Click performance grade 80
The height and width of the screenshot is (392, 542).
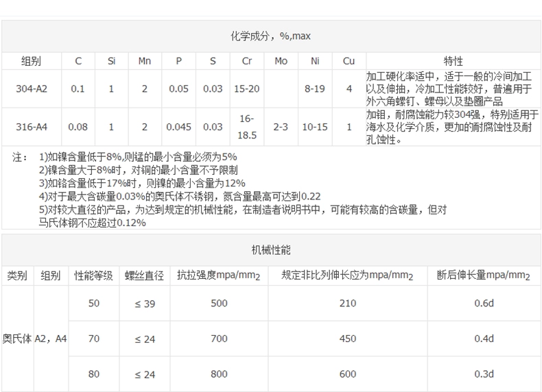(x=94, y=374)
